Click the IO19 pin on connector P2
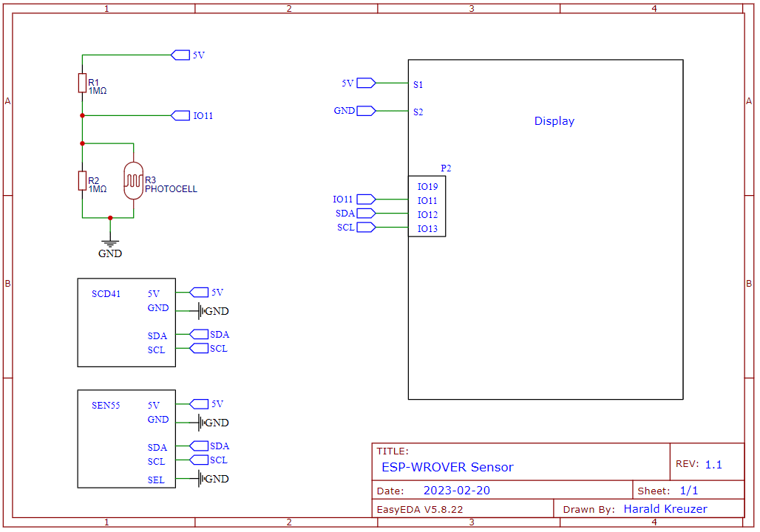The image size is (760, 532). tap(427, 187)
